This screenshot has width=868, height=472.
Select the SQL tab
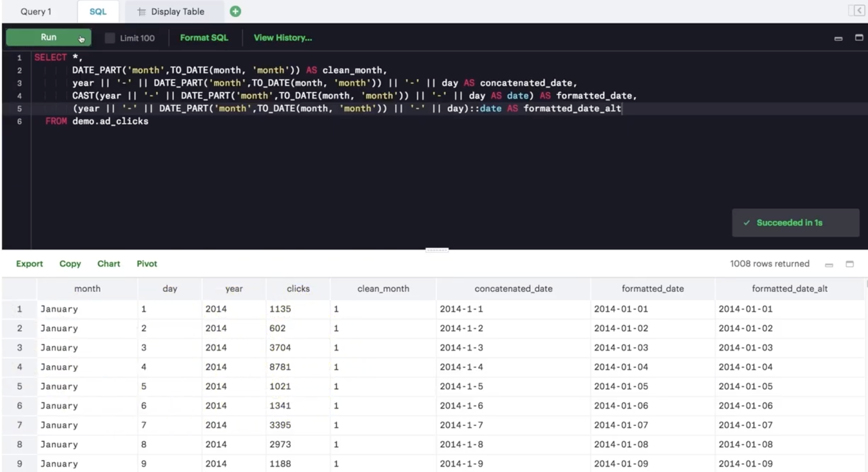point(98,11)
